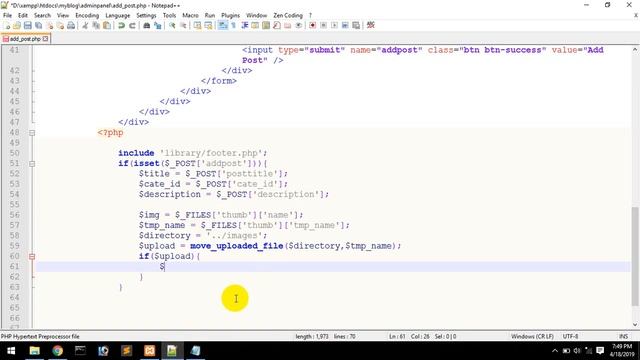The height and width of the screenshot is (360, 640).
Task: Open XAMPP from the taskbar
Action: click(x=149, y=351)
